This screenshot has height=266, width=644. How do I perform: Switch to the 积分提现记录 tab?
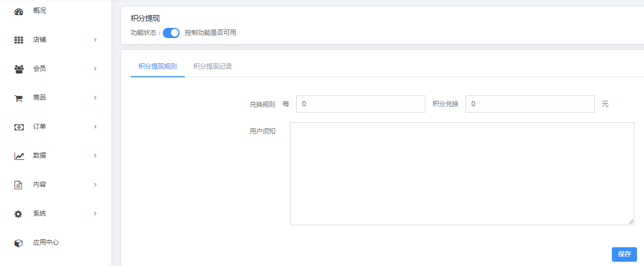pos(213,66)
